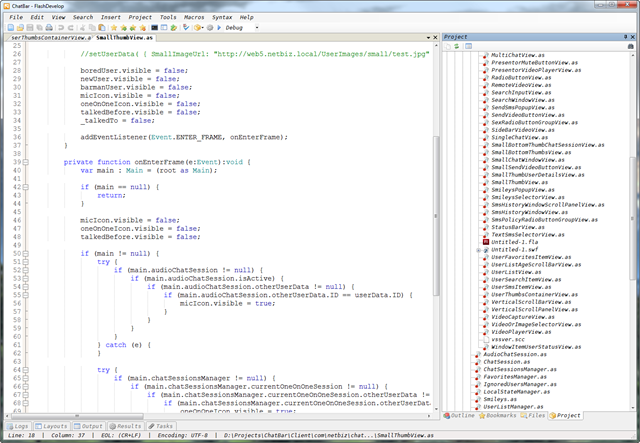The height and width of the screenshot is (443, 640).
Task: Clear bookmarks with the red-marked star icon
Action: pyautogui.click(x=142, y=28)
